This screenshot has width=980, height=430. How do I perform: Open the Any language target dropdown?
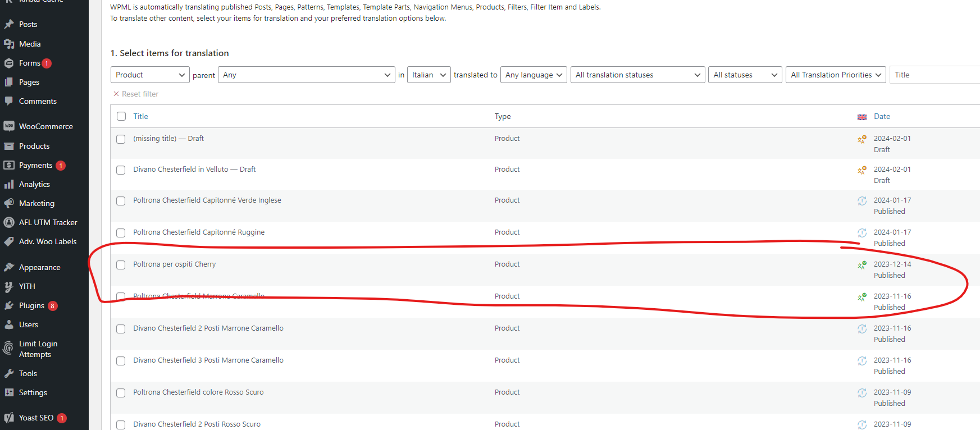click(534, 75)
